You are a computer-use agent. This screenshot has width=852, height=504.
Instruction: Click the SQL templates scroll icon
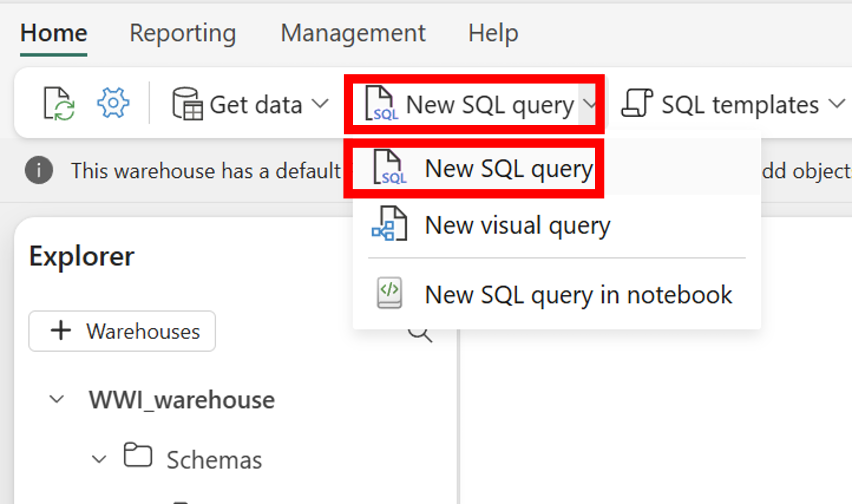pos(637,103)
